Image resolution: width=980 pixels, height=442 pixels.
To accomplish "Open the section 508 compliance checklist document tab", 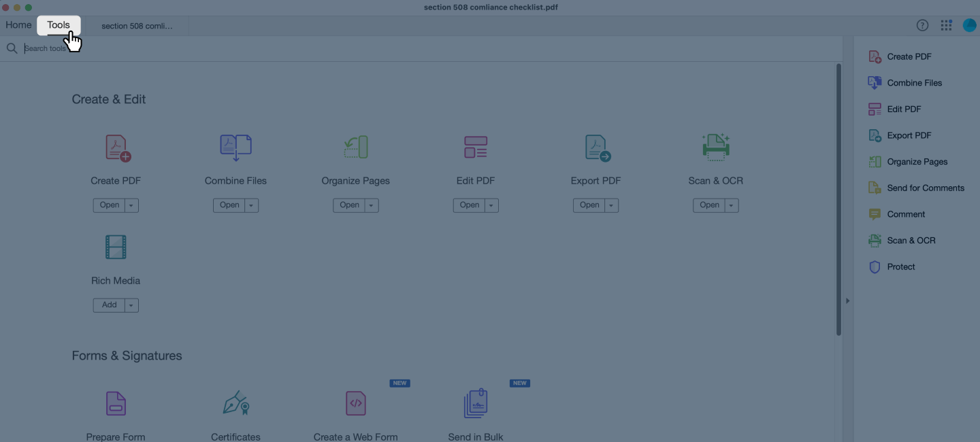I will [x=136, y=26].
